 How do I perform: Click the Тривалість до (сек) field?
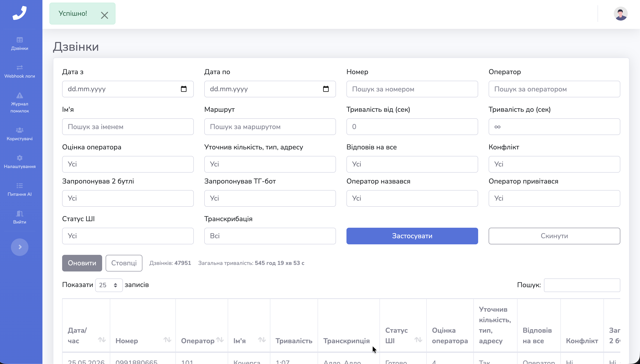pos(554,127)
